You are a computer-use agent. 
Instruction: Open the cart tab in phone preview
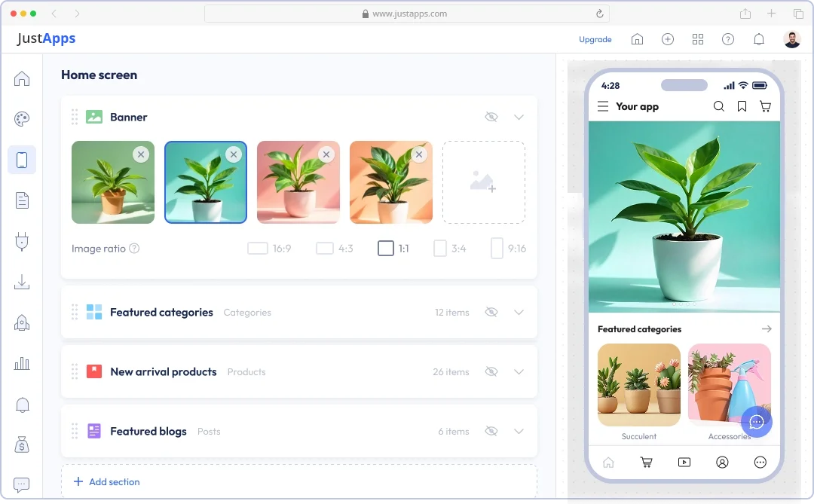[x=646, y=463]
